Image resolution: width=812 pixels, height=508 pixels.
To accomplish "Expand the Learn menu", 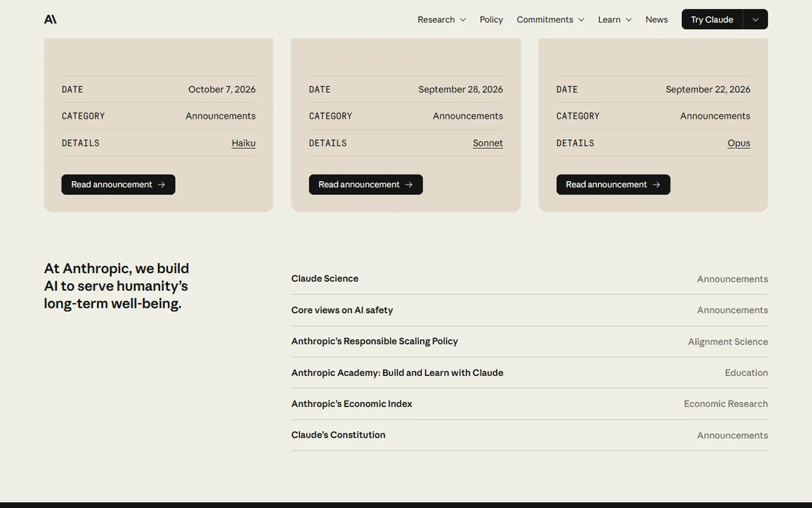I will pos(615,20).
